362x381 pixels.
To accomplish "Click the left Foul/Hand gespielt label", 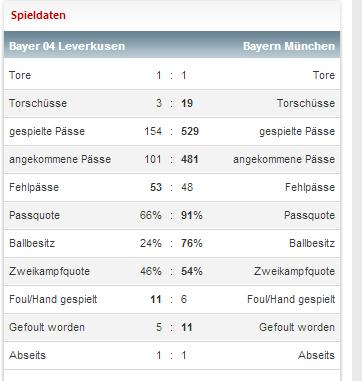I will (53, 299).
